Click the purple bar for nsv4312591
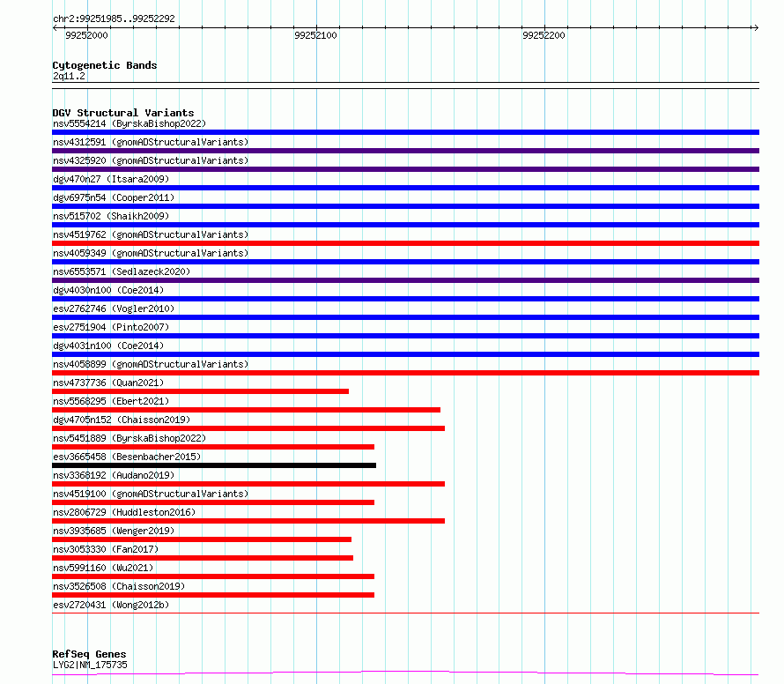Viewport: 784px width, 684px height. click(405, 151)
